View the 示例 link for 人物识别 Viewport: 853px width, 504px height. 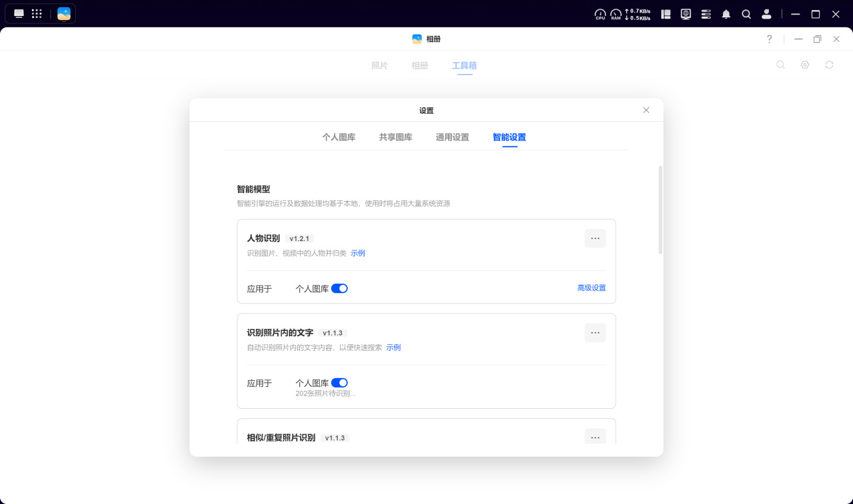coord(358,253)
